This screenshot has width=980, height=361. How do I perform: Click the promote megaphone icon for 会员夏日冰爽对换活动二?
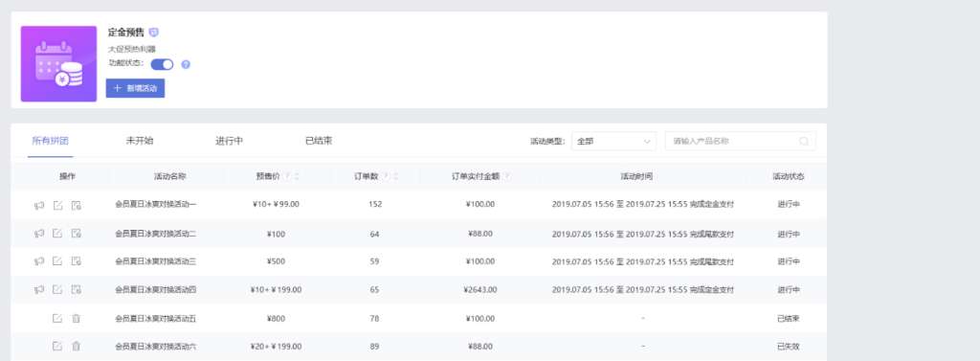[38, 234]
